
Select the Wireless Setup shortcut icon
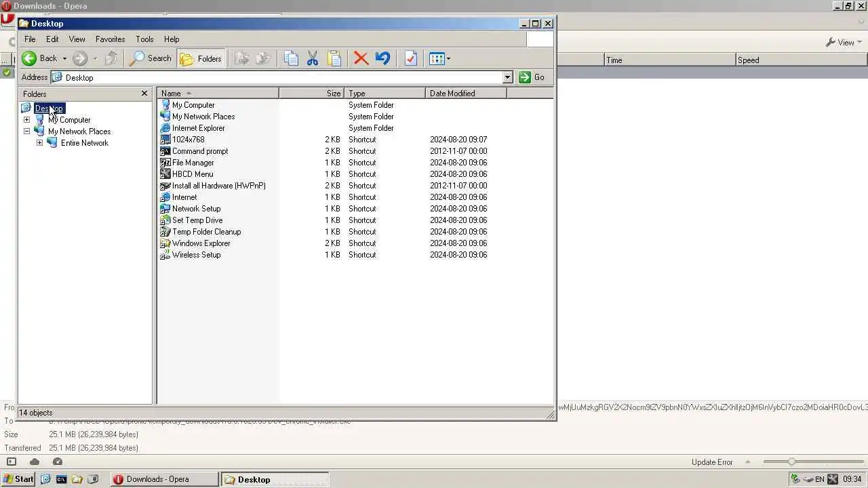(x=165, y=255)
